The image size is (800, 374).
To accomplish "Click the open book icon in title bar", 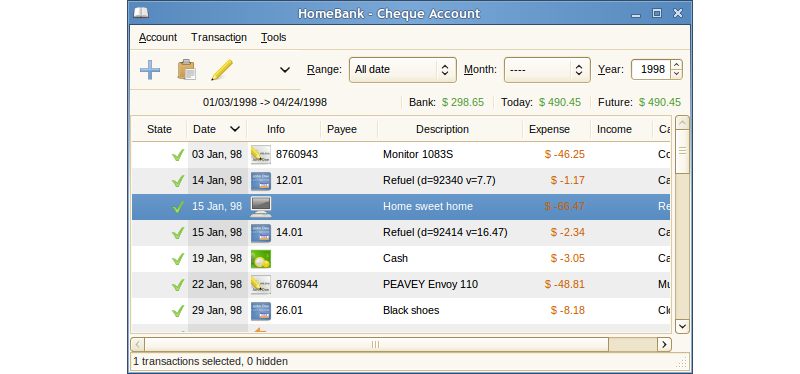I will point(141,13).
